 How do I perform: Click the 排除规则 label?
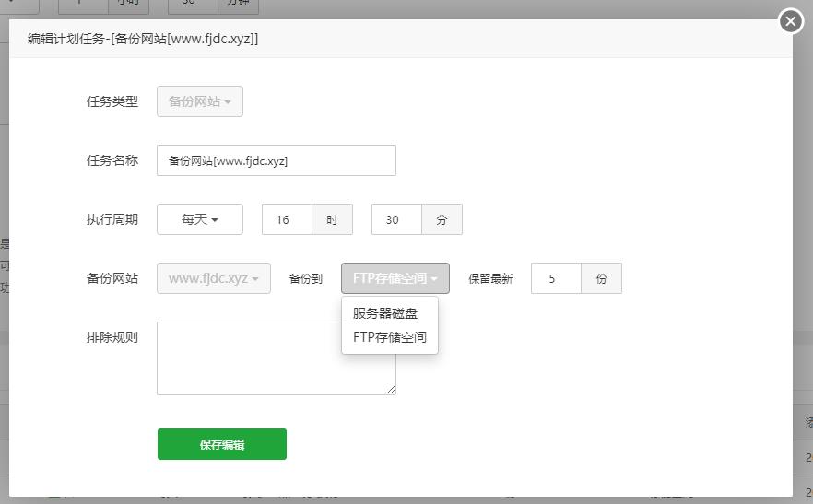112,338
